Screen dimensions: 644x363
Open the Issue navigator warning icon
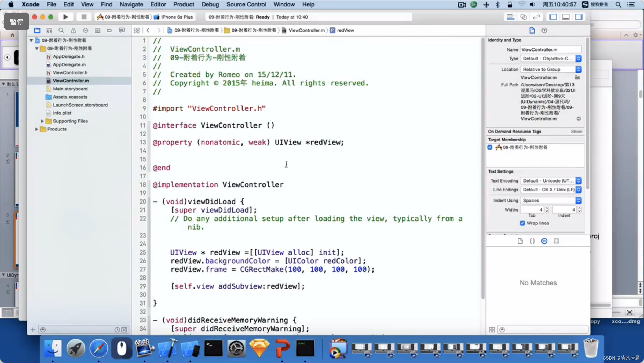point(73,30)
